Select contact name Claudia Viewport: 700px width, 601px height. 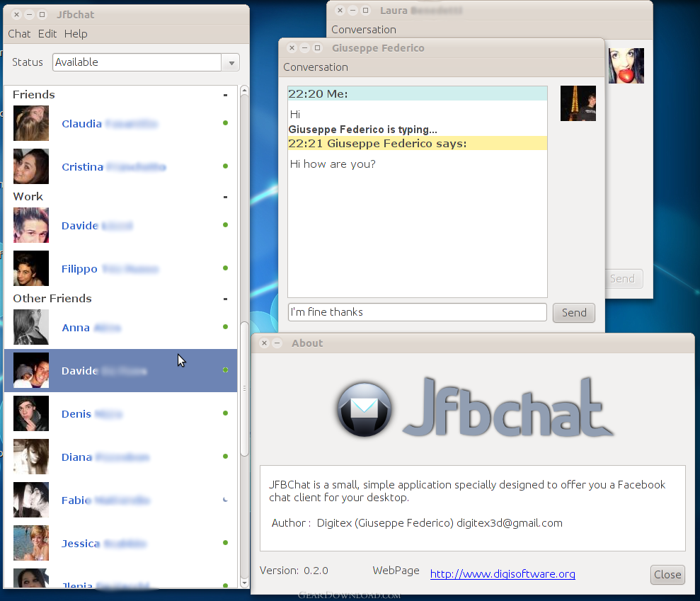(81, 124)
